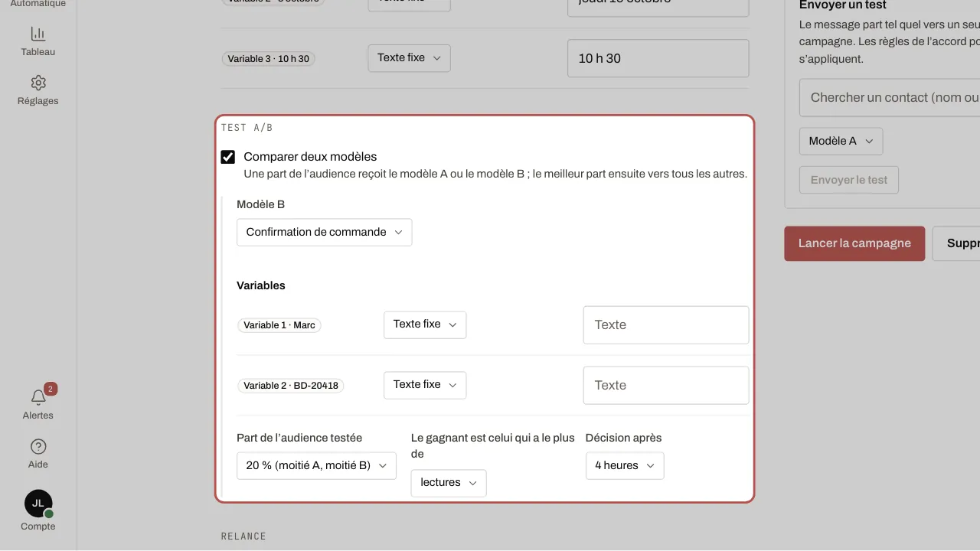Open Décision après 4 heures dropdown

pyautogui.click(x=625, y=465)
